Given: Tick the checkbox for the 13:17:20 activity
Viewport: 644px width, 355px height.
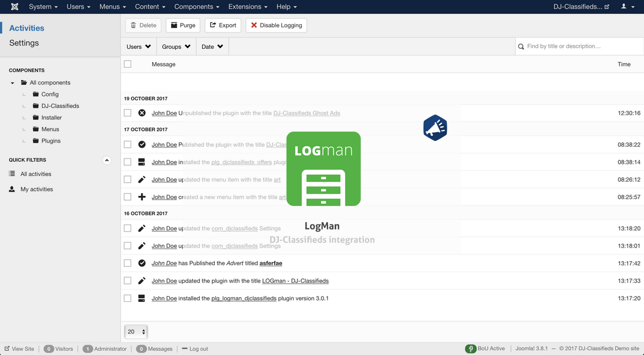Looking at the screenshot, I should [128, 298].
